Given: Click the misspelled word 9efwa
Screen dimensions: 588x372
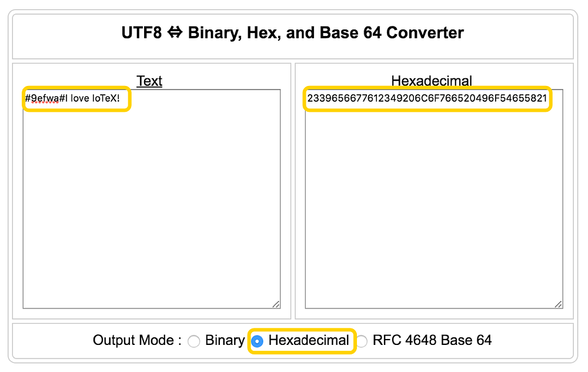Looking at the screenshot, I should tap(45, 98).
